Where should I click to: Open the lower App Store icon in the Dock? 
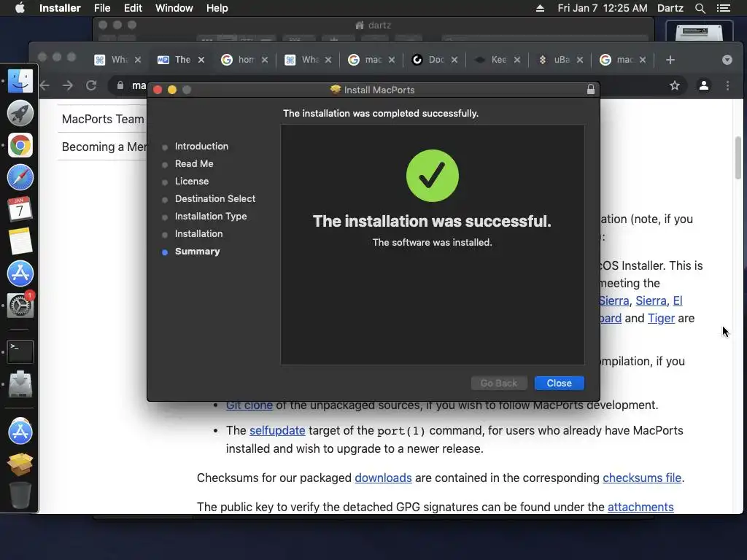coord(20,432)
